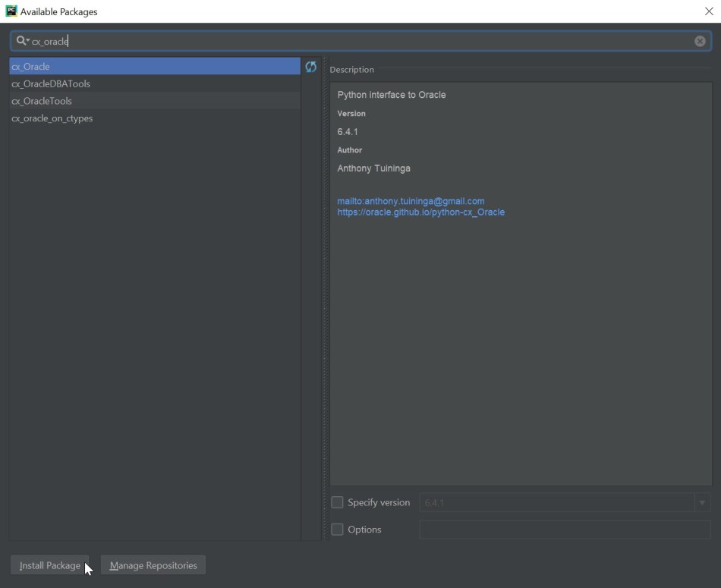The image size is (721, 588).
Task: Click the search magnifier history icon
Action: tap(22, 41)
